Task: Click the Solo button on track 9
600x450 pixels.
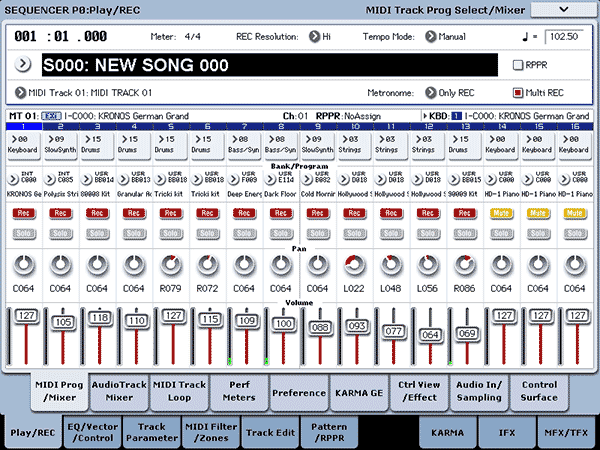Action: [x=318, y=232]
